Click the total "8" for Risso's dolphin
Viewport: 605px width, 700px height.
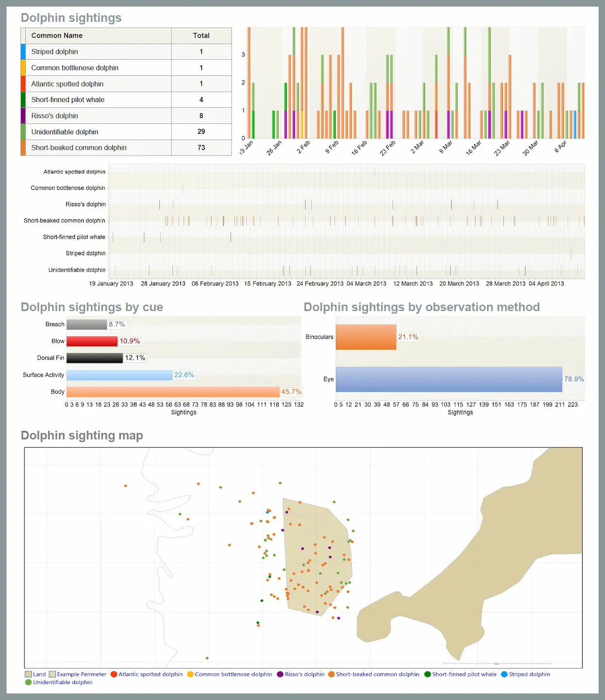(201, 116)
